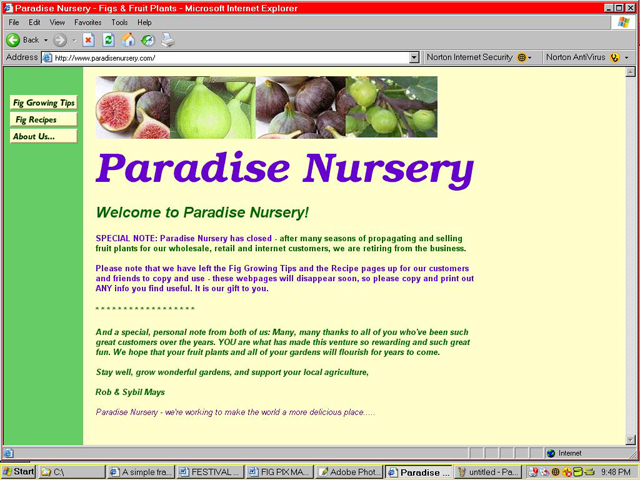
Task: Click 'SPECIAL NOTE: Paradise Nursery has closed' text
Action: point(184,238)
